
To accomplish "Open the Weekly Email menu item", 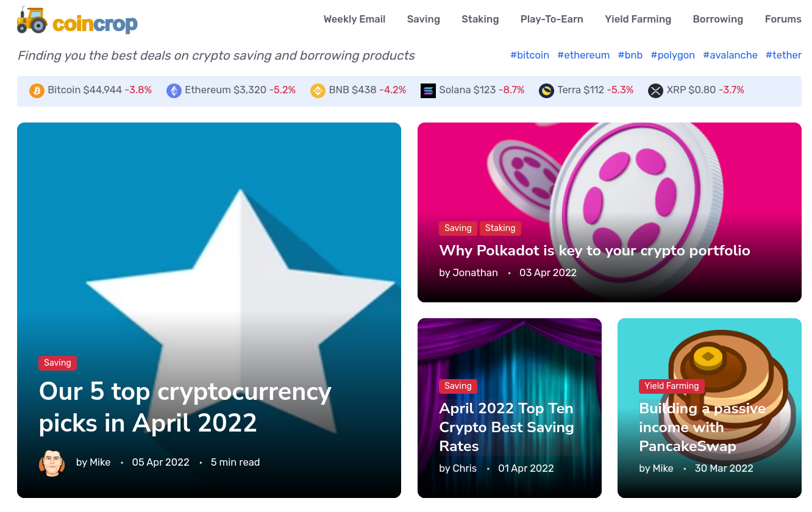I will [x=354, y=20].
